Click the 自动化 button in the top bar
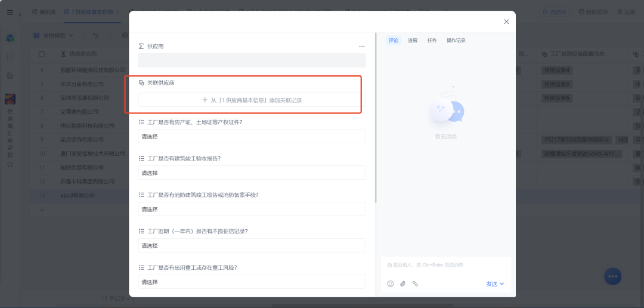Screen dimensions: 644x308 (x=555, y=12)
